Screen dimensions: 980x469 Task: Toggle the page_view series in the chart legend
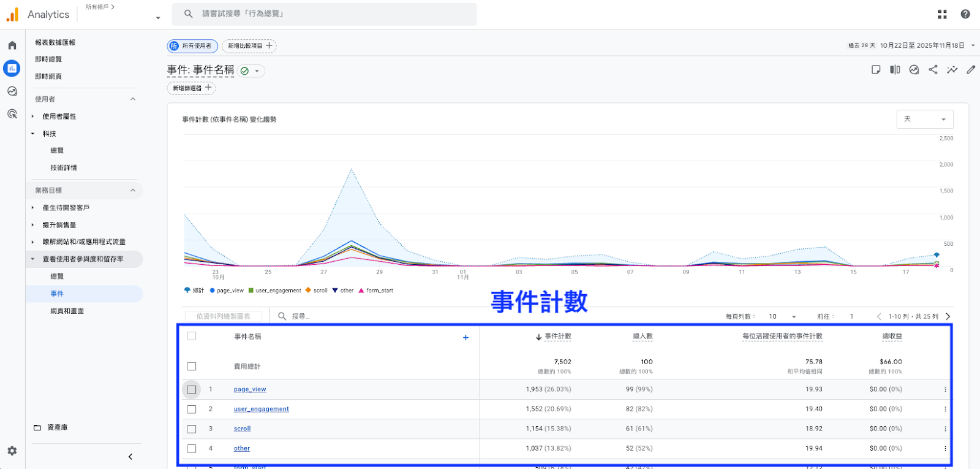point(227,291)
